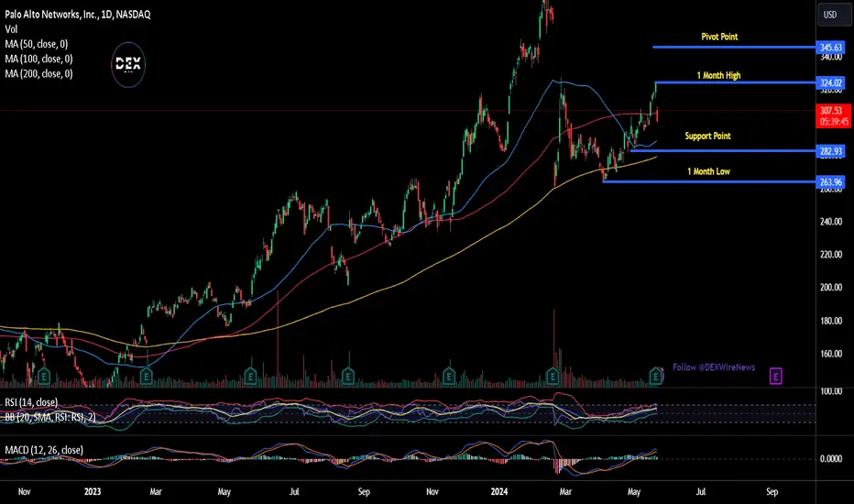Select the MA (50, close, 0) legend
Image resolution: width=854 pixels, height=504 pixels.
pos(37,44)
